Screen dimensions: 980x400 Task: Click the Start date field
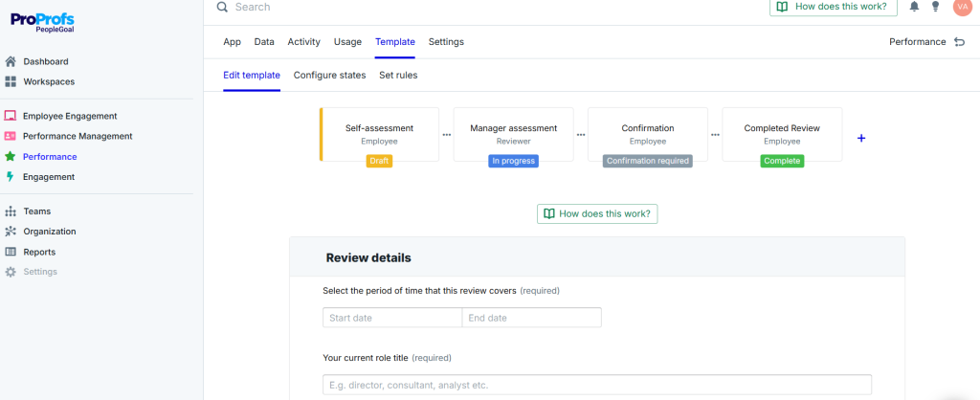[392, 318]
